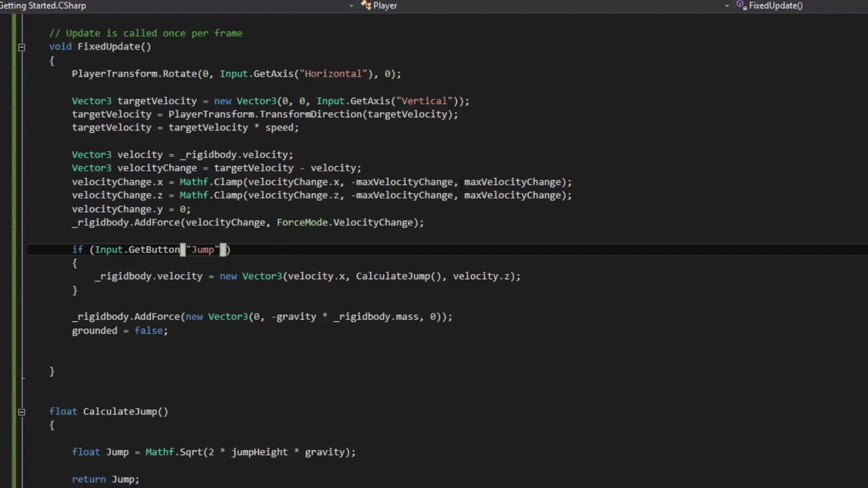Click the jumpHeight variable
This screenshot has height=488, width=868.
coord(260,452)
